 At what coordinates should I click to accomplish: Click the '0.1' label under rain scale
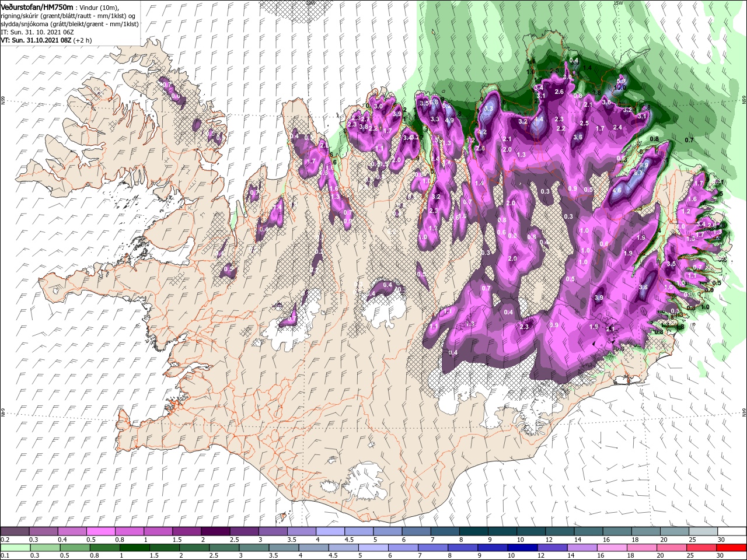(x=5, y=556)
